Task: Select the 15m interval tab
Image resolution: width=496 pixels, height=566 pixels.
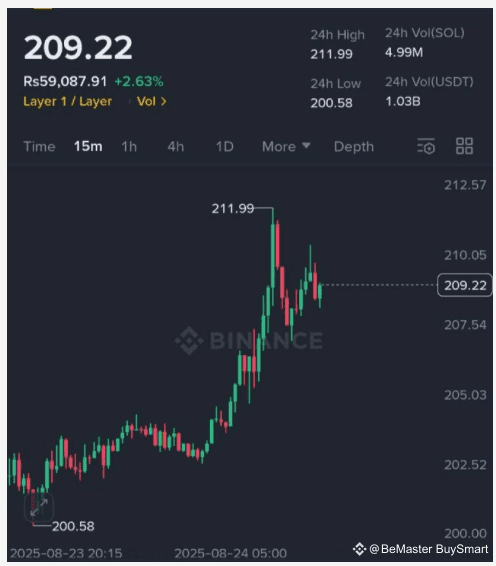Action: (x=88, y=147)
